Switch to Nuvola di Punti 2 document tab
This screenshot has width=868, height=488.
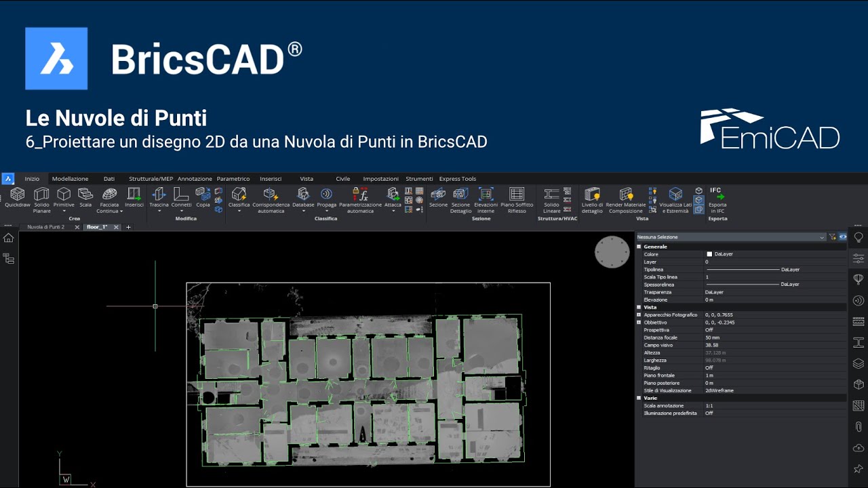[x=46, y=227]
